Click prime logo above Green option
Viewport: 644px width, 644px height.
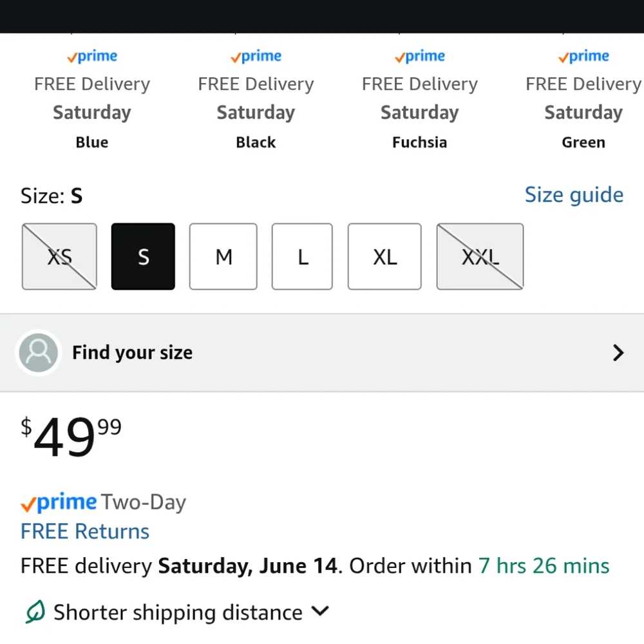point(583,57)
